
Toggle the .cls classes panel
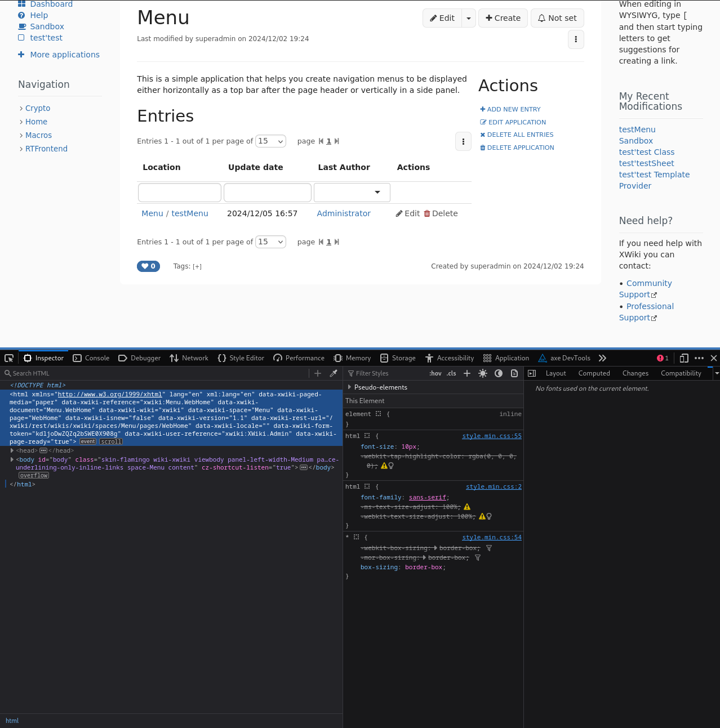point(451,373)
